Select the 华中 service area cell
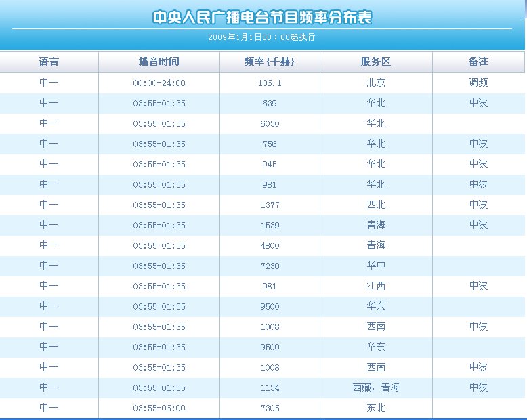 376,266
